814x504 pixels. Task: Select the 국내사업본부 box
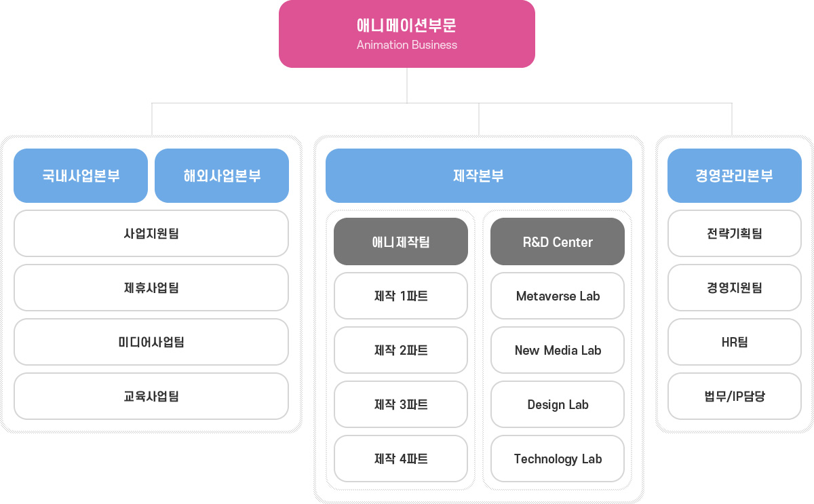click(x=81, y=176)
